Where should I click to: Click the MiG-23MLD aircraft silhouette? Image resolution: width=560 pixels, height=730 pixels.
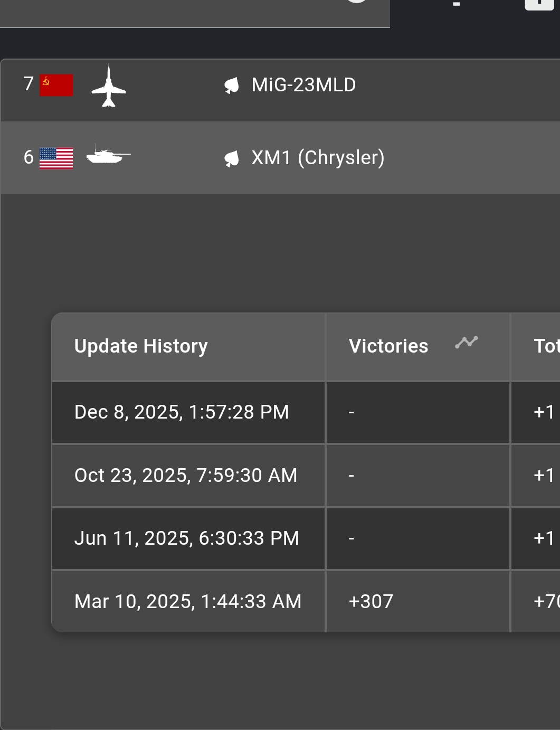tap(109, 86)
